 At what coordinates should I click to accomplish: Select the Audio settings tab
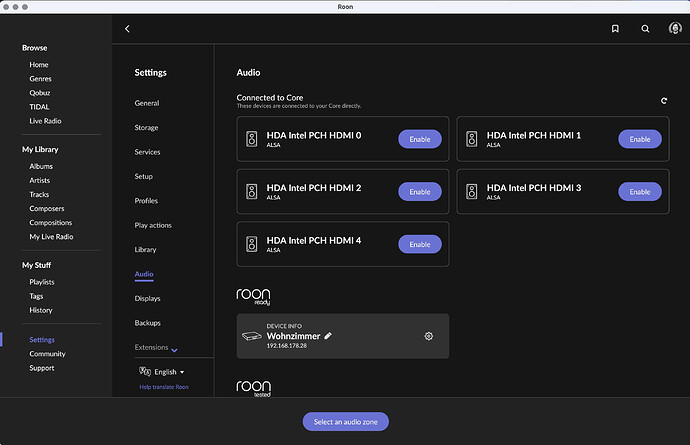(144, 274)
